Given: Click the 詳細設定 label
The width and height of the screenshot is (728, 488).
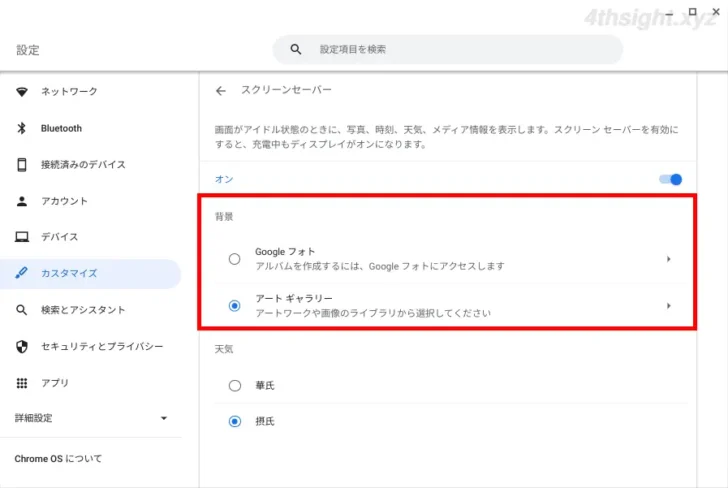Looking at the screenshot, I should coord(33,418).
